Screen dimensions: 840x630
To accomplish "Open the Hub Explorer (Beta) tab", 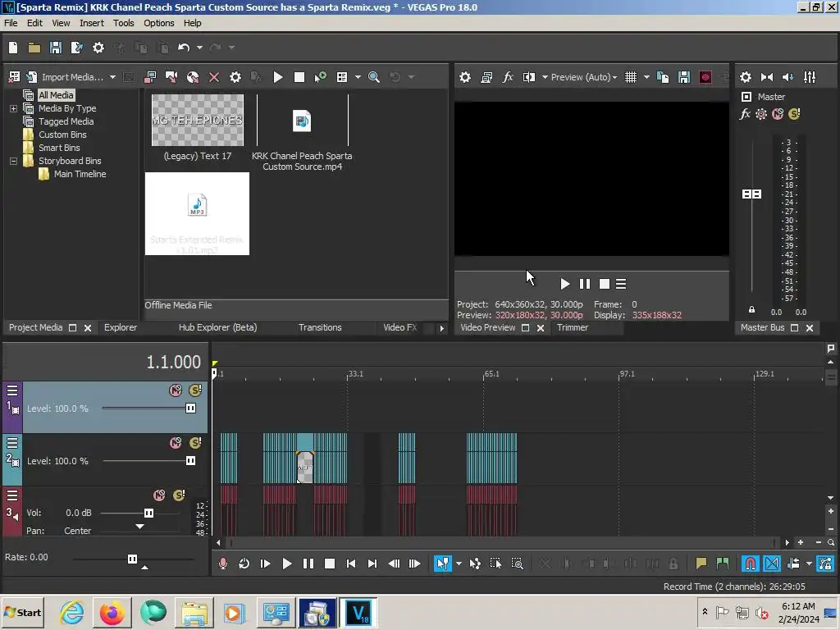I will 217,327.
